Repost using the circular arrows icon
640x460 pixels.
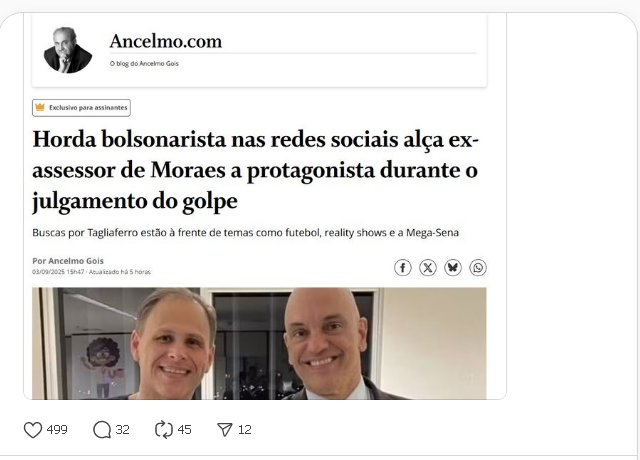(164, 430)
